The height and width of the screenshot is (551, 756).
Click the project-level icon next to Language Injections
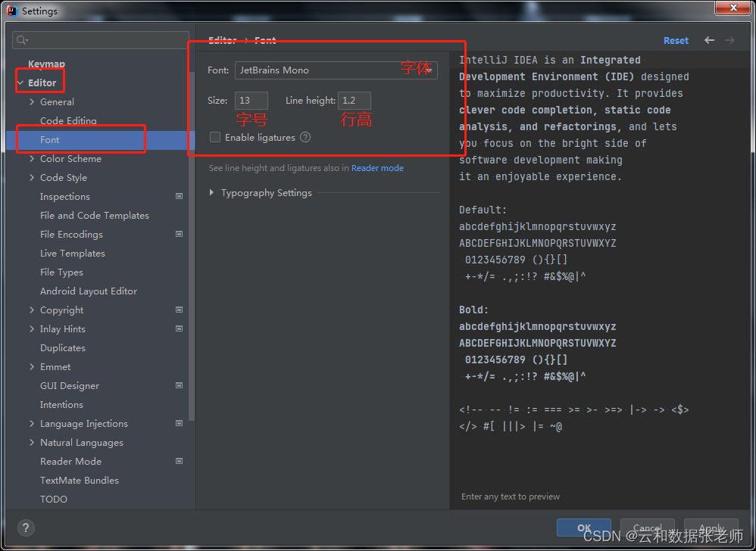180,423
